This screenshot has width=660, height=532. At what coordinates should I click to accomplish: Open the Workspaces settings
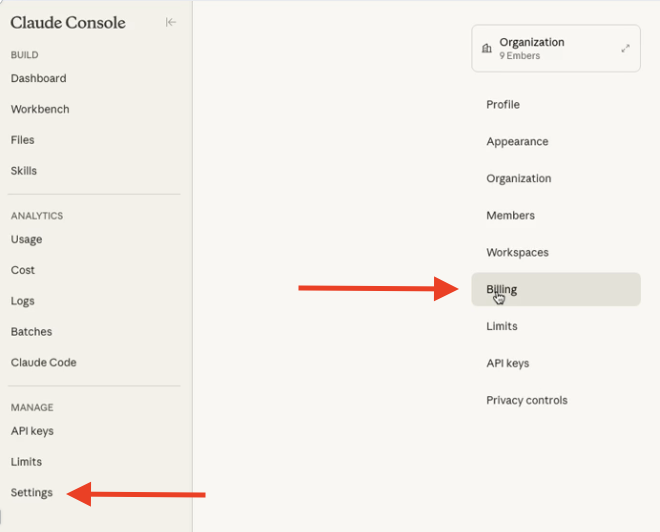click(x=517, y=253)
